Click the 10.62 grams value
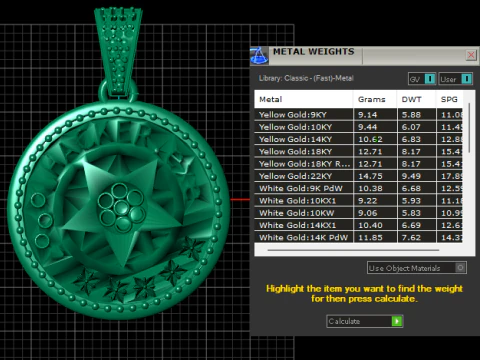Screen dimensions: 480x360 click(x=370, y=139)
